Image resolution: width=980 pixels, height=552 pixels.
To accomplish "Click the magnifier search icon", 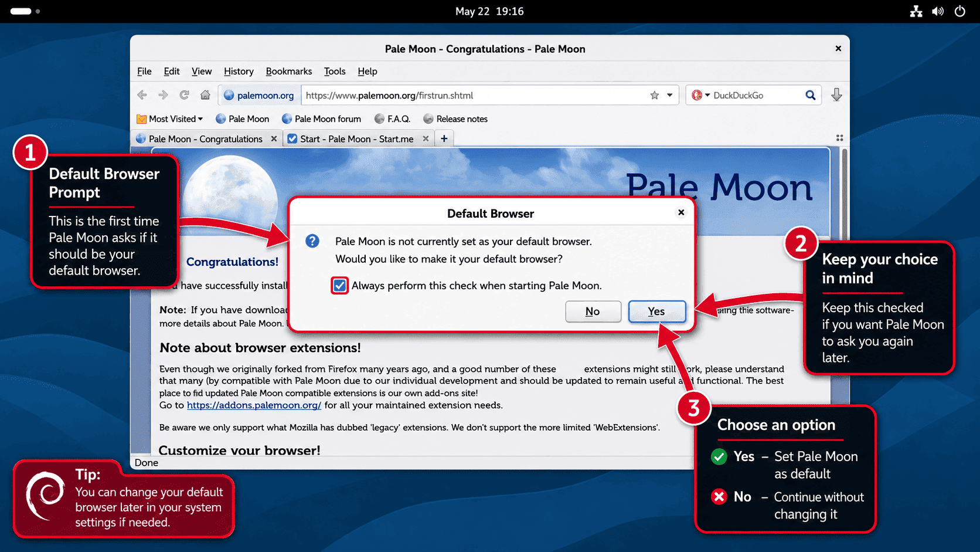I will (811, 95).
